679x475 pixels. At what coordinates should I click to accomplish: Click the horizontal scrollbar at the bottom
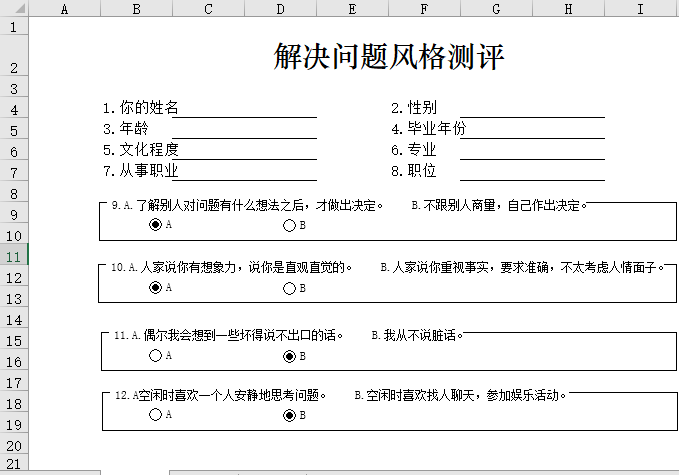pos(400,471)
